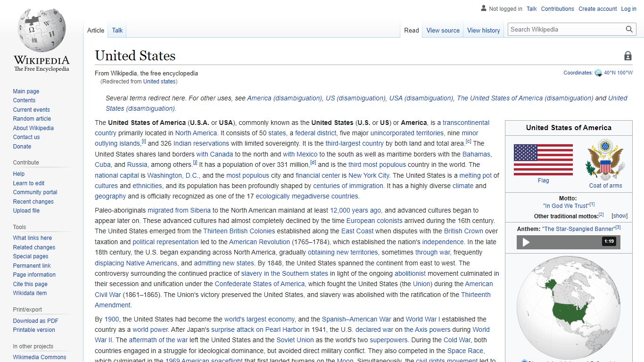Click the Flag caption link
The height and width of the screenshot is (362, 644).
pyautogui.click(x=543, y=181)
